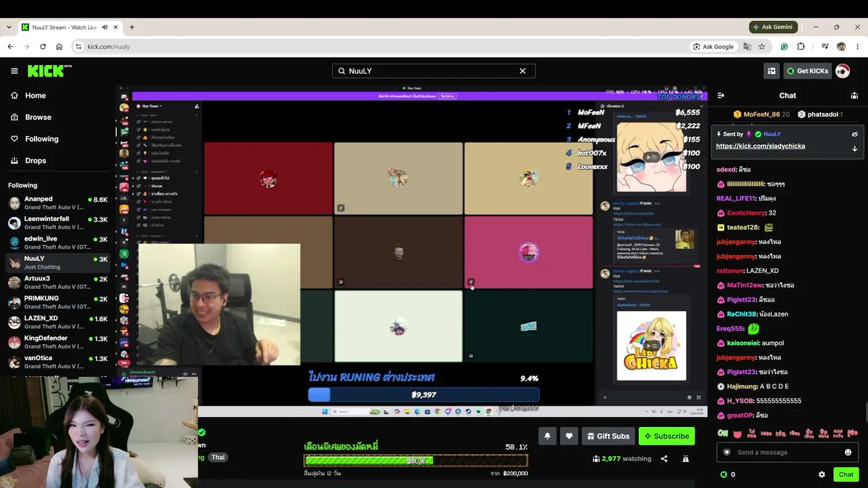Click the Ask Gemini button in Chrome
This screenshot has height=488, width=868.
click(x=773, y=27)
